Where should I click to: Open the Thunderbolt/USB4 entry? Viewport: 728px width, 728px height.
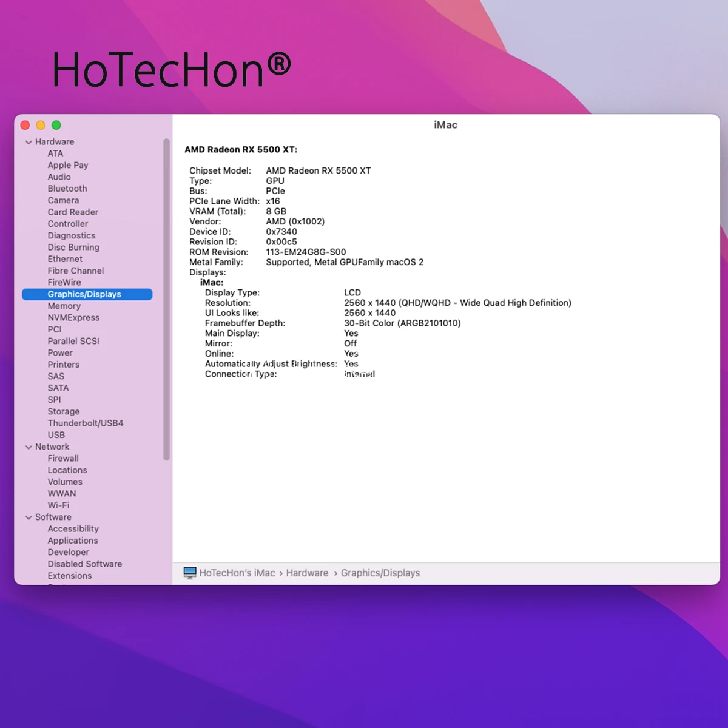pyautogui.click(x=85, y=423)
